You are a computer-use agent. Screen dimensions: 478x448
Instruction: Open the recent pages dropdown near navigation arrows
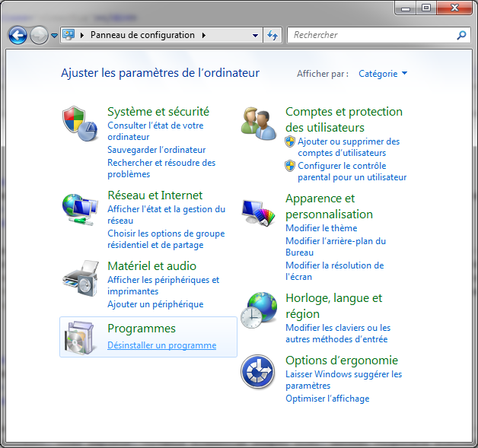coord(54,35)
